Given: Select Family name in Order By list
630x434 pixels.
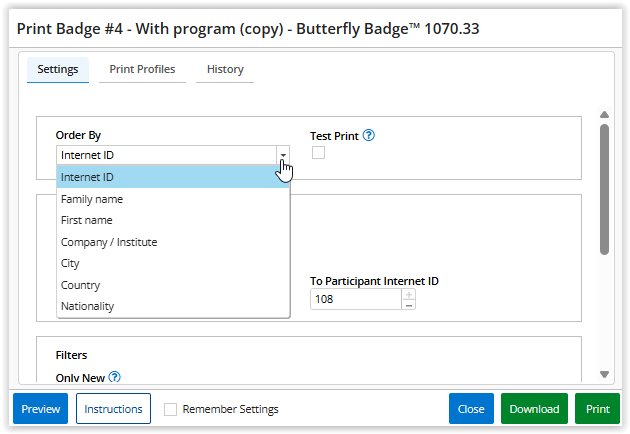Looking at the screenshot, I should [x=92, y=199].
